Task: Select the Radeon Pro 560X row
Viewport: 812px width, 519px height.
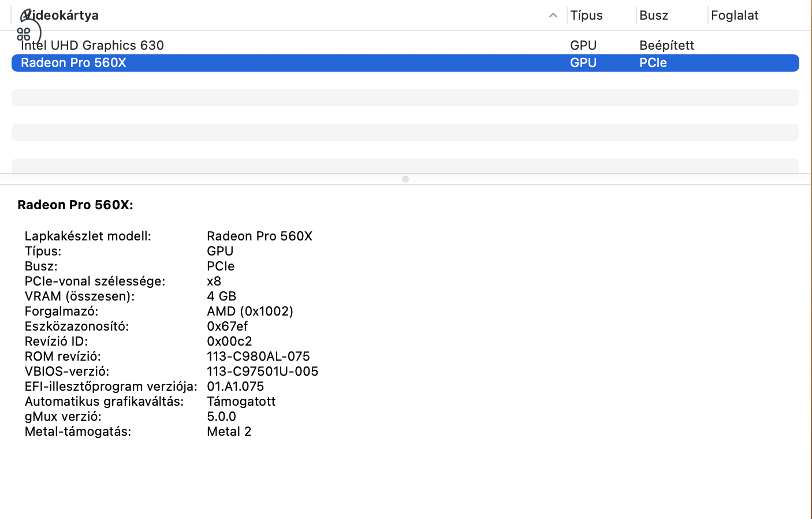Action: 405,63
